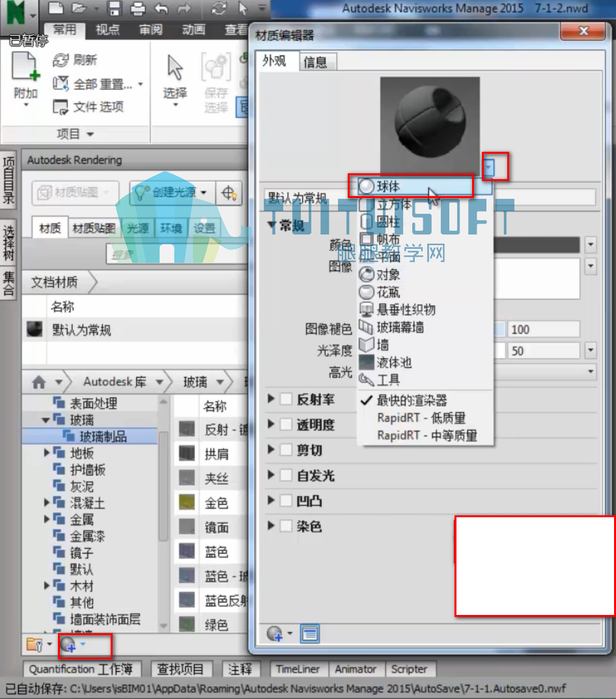This screenshot has width=616, height=699.
Task: Collapse the Generic (常规) section triangle
Action: (272, 225)
